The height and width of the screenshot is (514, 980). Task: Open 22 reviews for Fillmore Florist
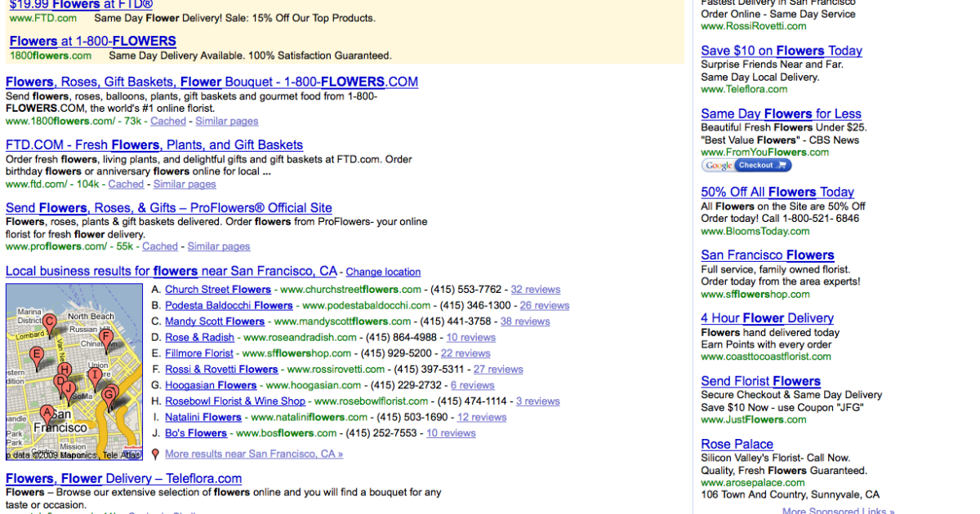pos(465,353)
